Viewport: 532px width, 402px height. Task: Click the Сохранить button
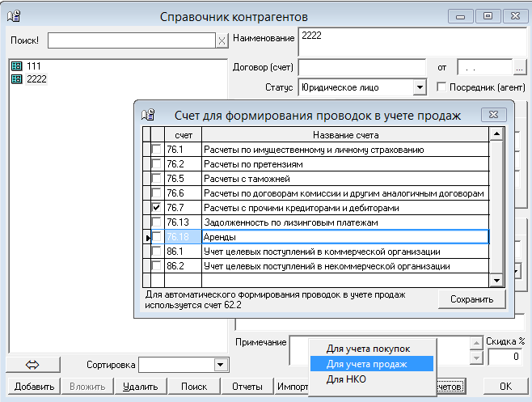coord(471,299)
